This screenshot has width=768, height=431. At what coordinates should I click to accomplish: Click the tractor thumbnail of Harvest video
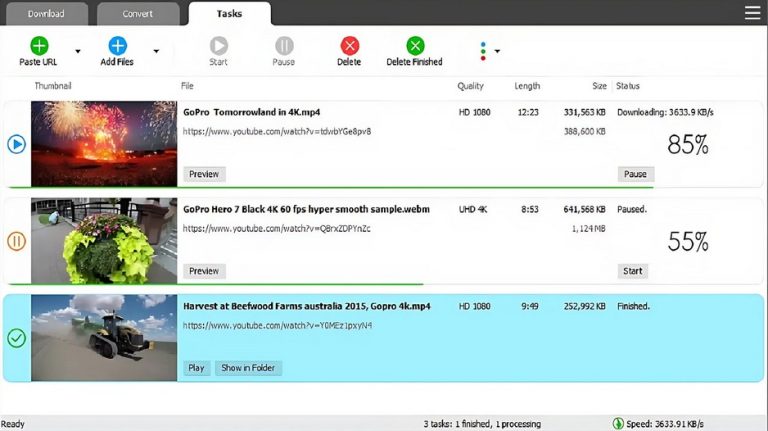(104, 337)
